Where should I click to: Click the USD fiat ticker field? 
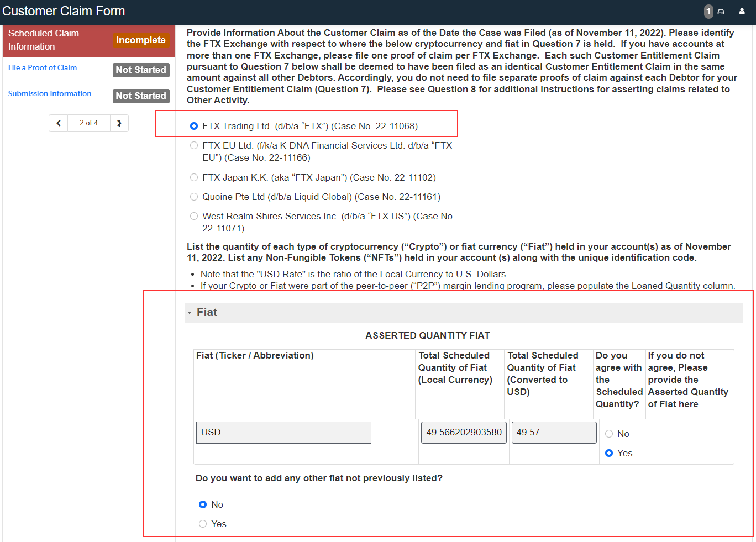pos(283,433)
